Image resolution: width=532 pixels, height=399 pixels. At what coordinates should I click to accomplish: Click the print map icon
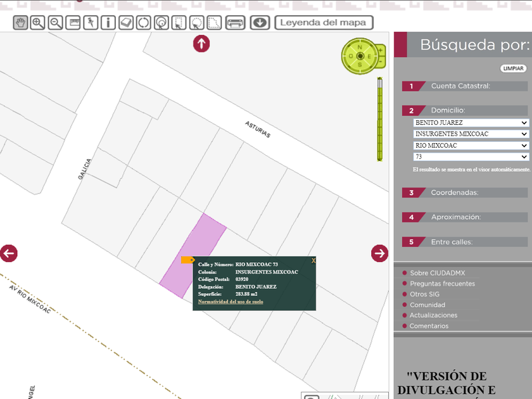coord(235,23)
